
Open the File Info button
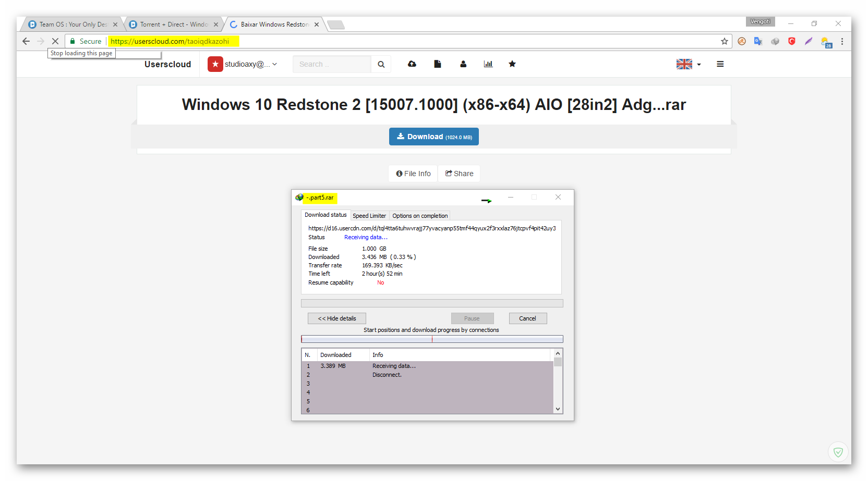tap(413, 174)
